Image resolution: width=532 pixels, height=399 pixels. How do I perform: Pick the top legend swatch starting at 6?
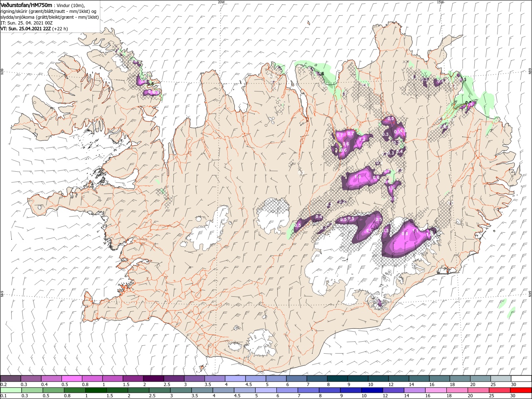[296, 378]
